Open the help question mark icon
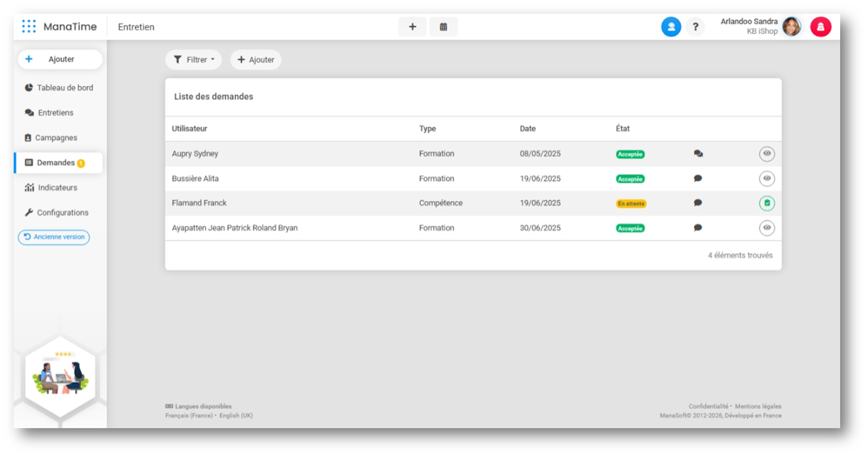Viewport: 868px width, 456px height. [695, 27]
